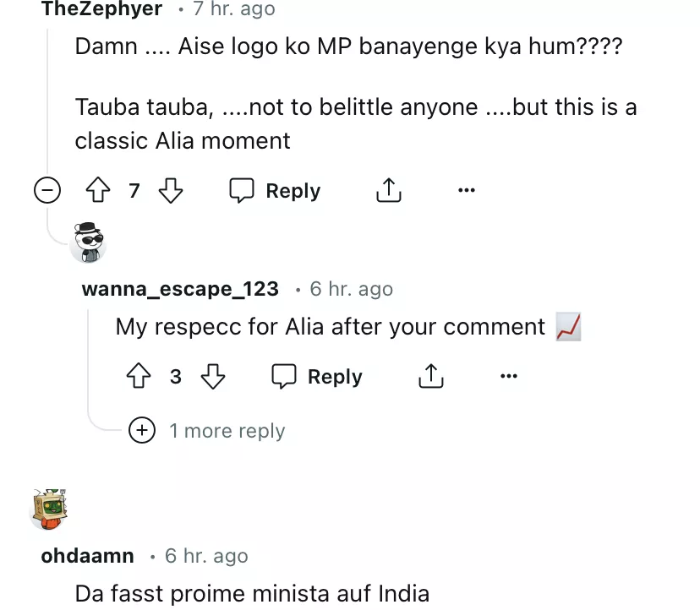Open more options on wanna_escape_123's comment

pos(508,377)
